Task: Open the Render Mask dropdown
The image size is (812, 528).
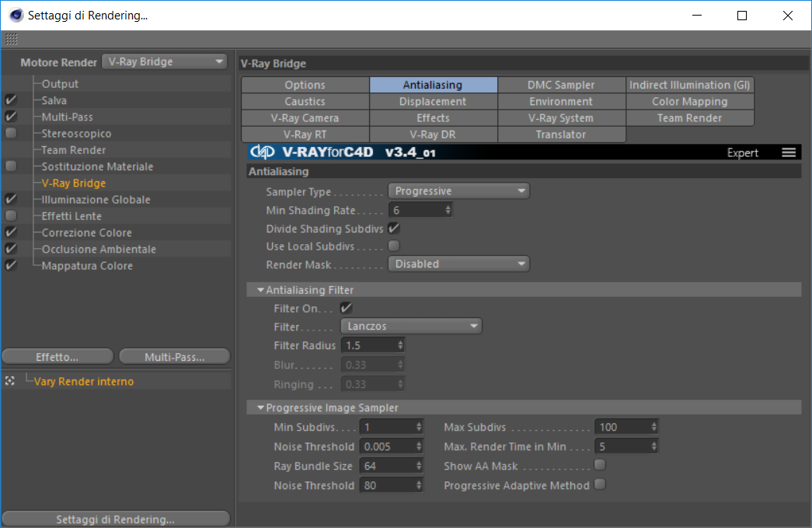Action: pos(458,264)
